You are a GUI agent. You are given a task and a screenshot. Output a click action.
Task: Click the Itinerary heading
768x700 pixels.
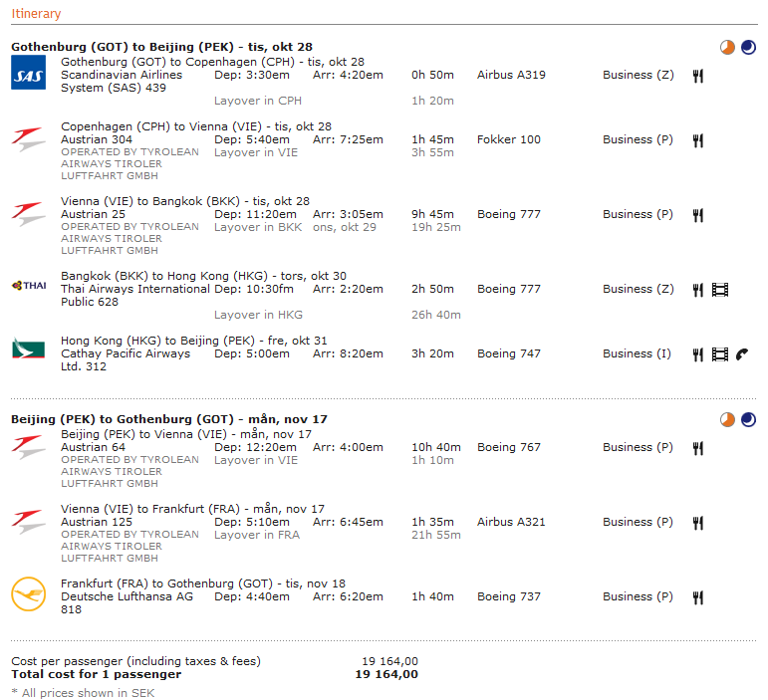point(36,14)
